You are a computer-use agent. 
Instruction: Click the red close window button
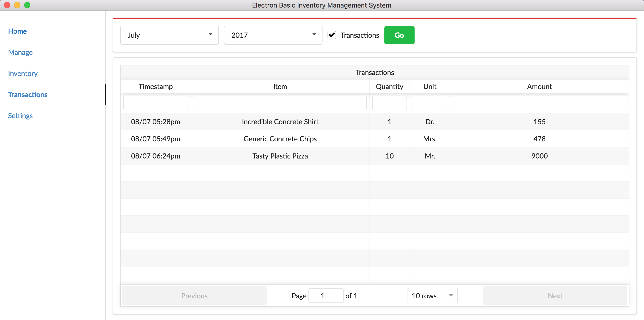point(7,5)
